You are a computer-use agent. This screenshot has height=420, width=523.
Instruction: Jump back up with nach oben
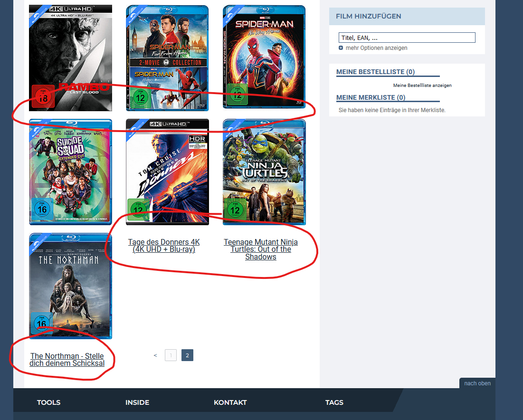point(477,383)
